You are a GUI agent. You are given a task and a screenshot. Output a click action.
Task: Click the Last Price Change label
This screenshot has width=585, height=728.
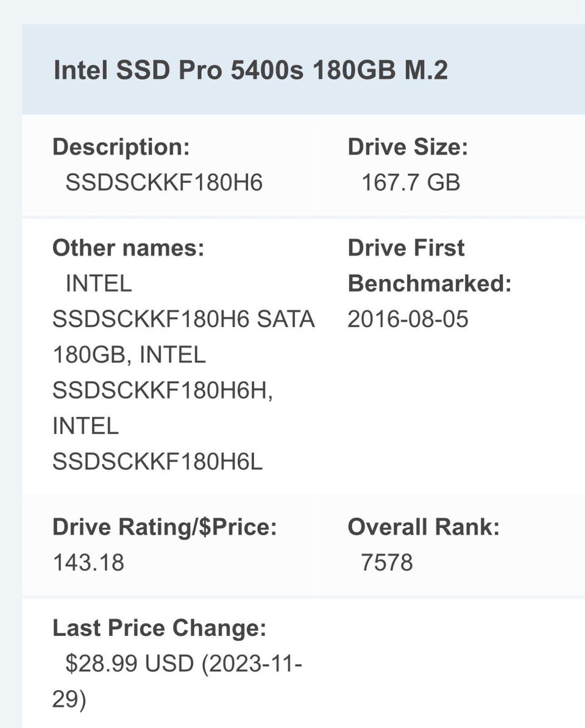coord(159,627)
